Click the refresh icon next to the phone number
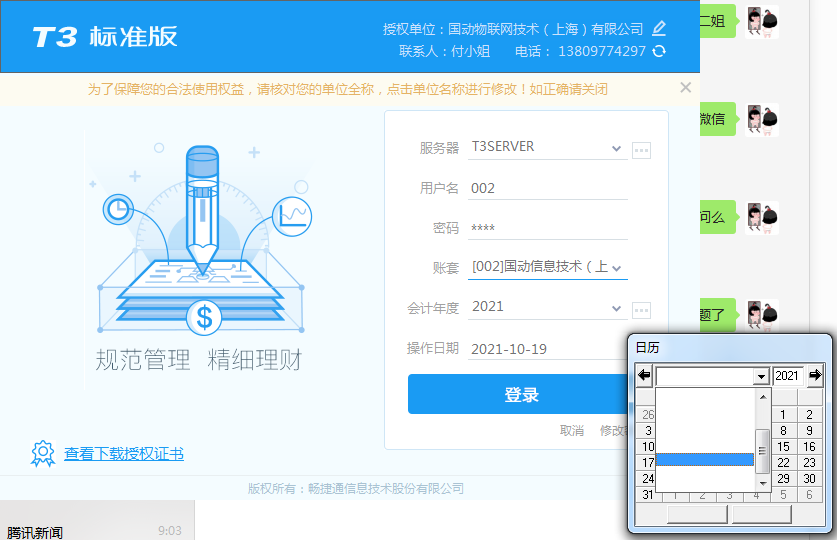837x540 pixels. tap(659, 51)
